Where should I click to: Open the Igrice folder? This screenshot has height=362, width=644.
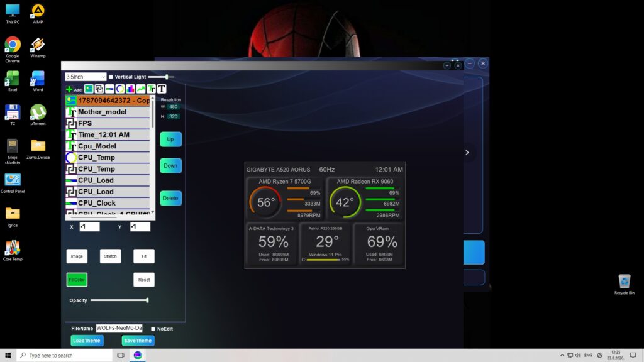point(13,217)
